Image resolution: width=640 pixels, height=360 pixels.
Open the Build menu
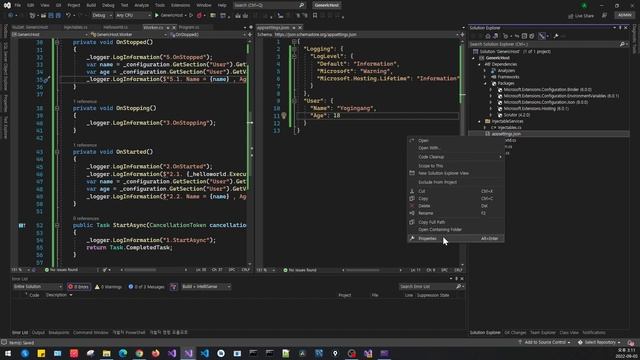91,5
